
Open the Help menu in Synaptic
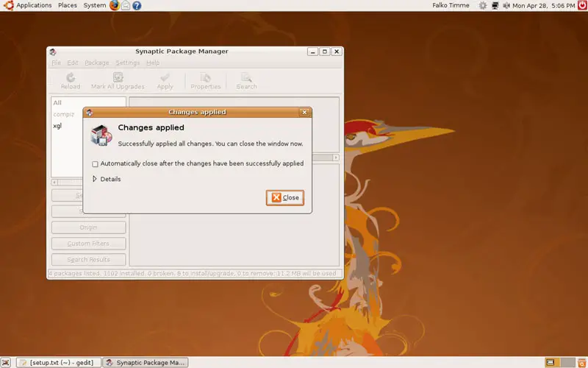click(153, 63)
